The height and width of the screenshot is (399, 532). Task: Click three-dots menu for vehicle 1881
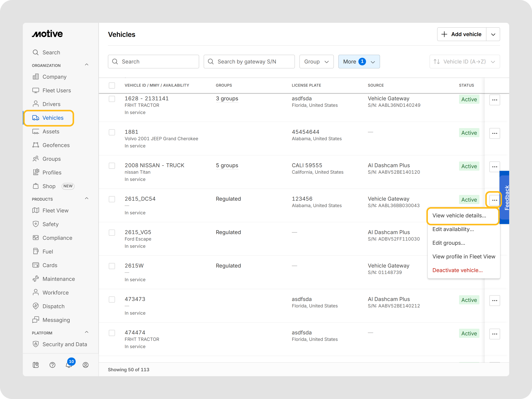[x=495, y=133]
